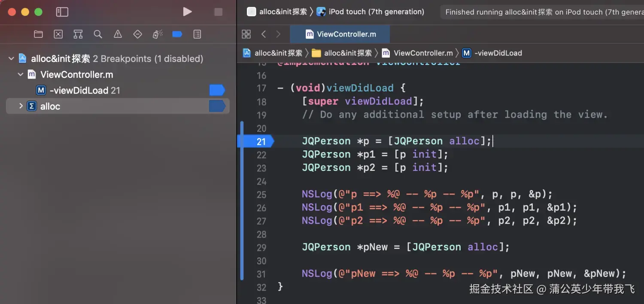Image resolution: width=644 pixels, height=304 pixels.
Task: Click the iPod touch device icon
Action: coord(321,12)
